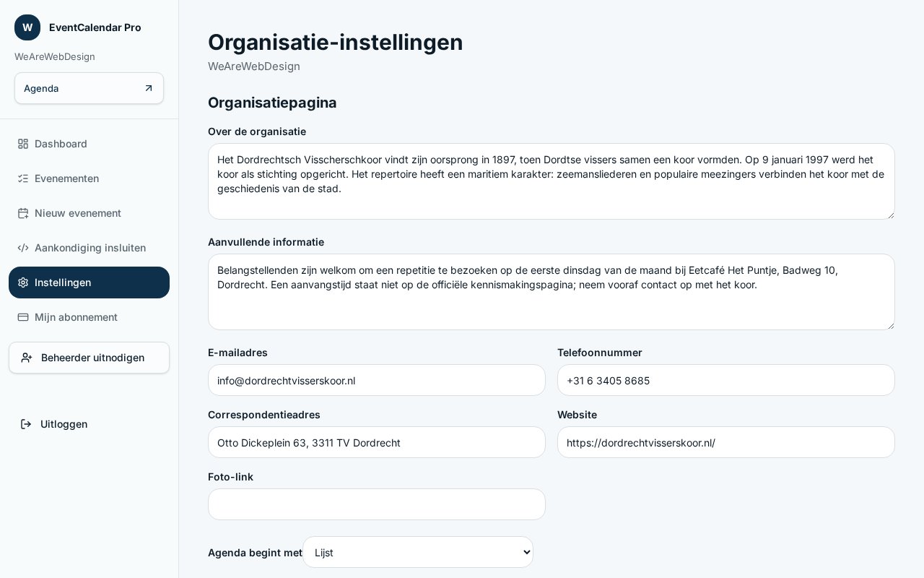Click the Agenda begint met label
Viewport: 924px width, 578px height.
coord(255,553)
